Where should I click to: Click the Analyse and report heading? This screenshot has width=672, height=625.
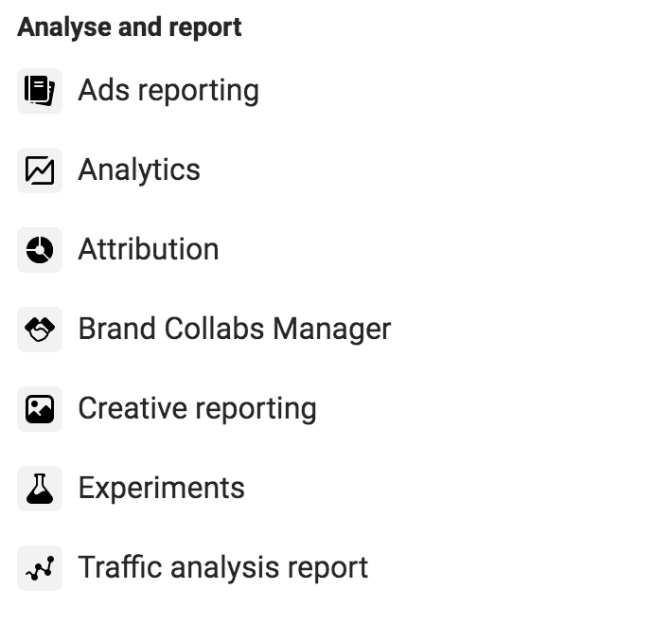click(130, 27)
